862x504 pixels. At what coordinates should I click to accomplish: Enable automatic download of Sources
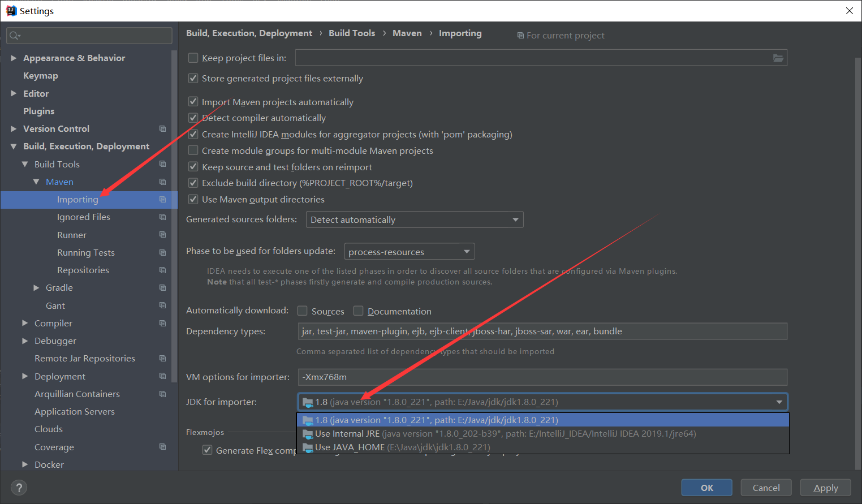[x=303, y=311]
